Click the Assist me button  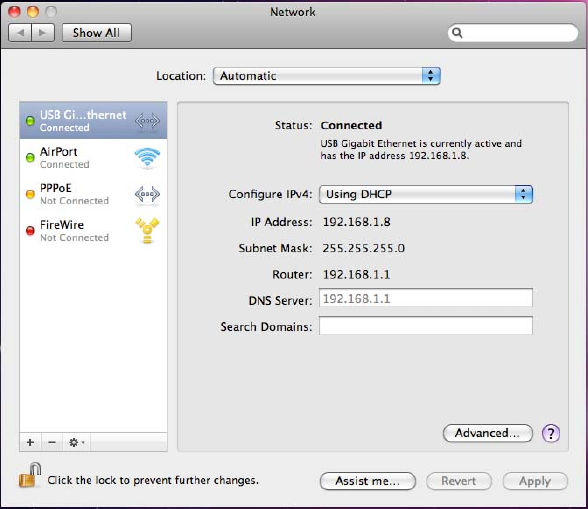coord(368,481)
